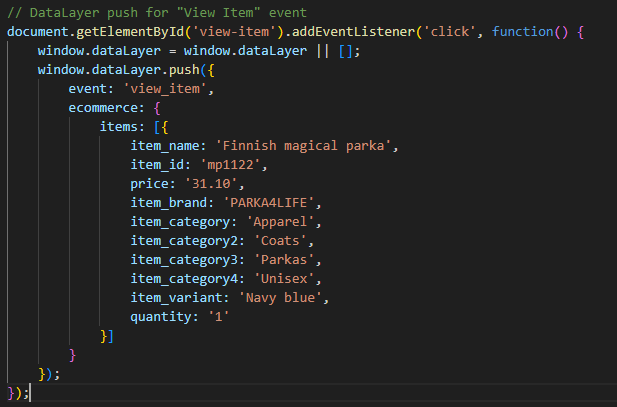Viewport: 617px width, 407px height.
Task: Click the 'Finnish magical parka' string
Action: coord(303,146)
